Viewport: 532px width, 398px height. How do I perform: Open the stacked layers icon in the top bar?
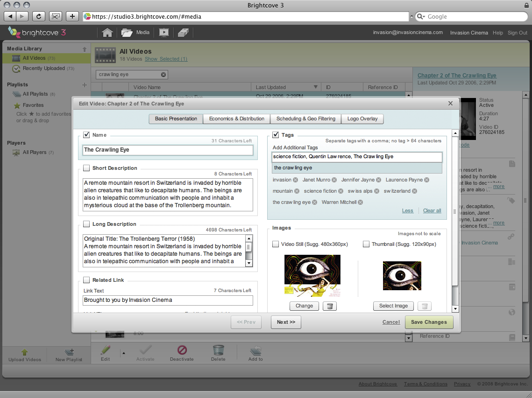183,33
